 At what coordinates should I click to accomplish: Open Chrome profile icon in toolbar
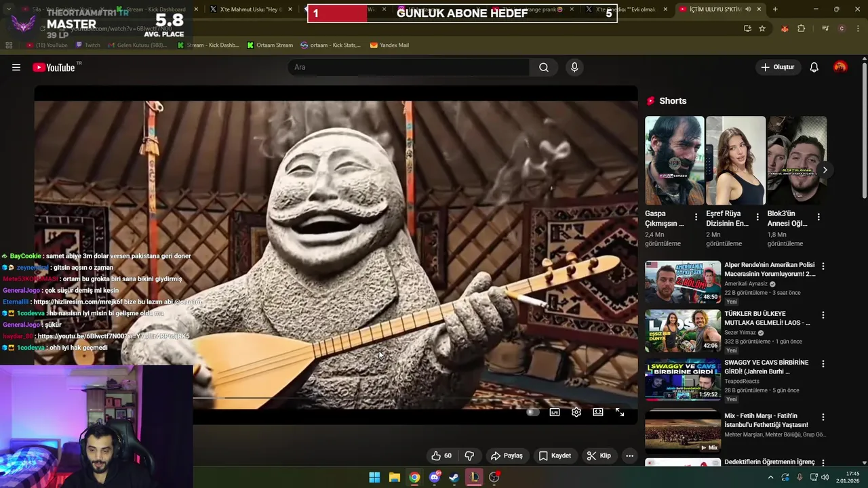[842, 28]
